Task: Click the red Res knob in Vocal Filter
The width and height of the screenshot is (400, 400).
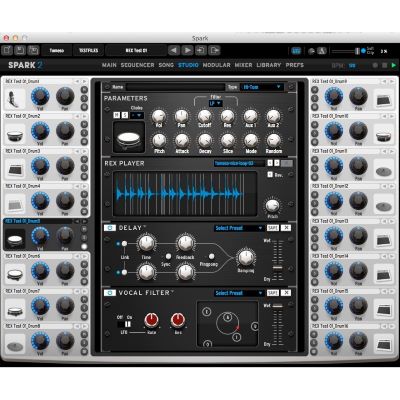Action: (x=178, y=320)
